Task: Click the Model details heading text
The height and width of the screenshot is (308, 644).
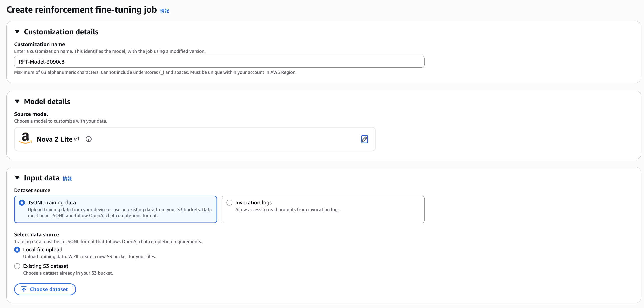Action: coord(47,102)
